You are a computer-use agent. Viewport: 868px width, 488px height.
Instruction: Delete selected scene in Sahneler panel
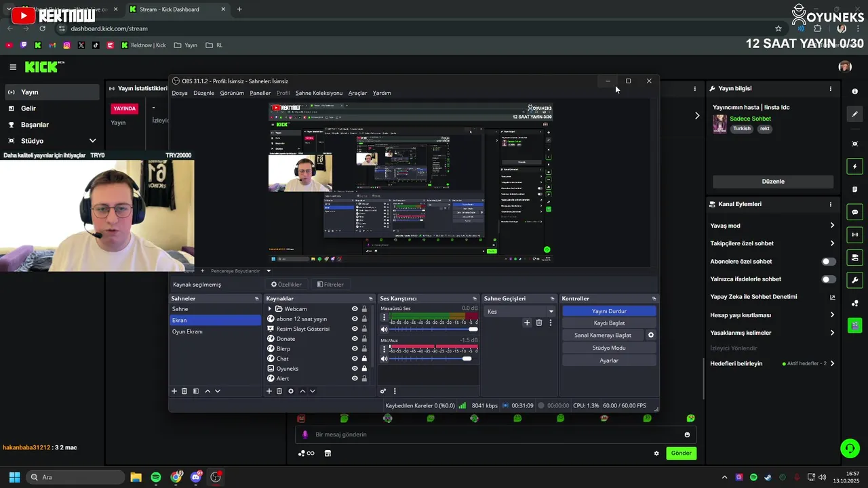coord(184,391)
